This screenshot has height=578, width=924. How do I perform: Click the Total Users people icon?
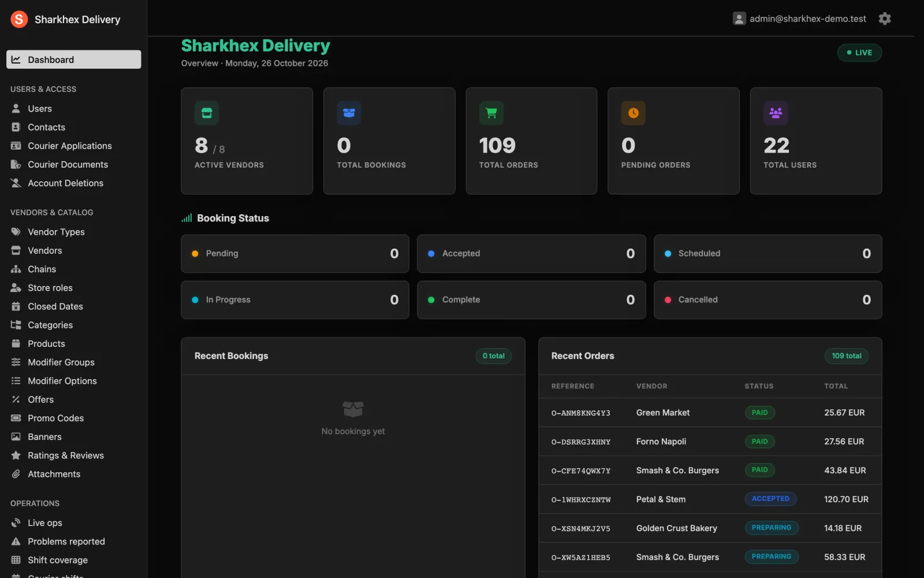(x=776, y=113)
